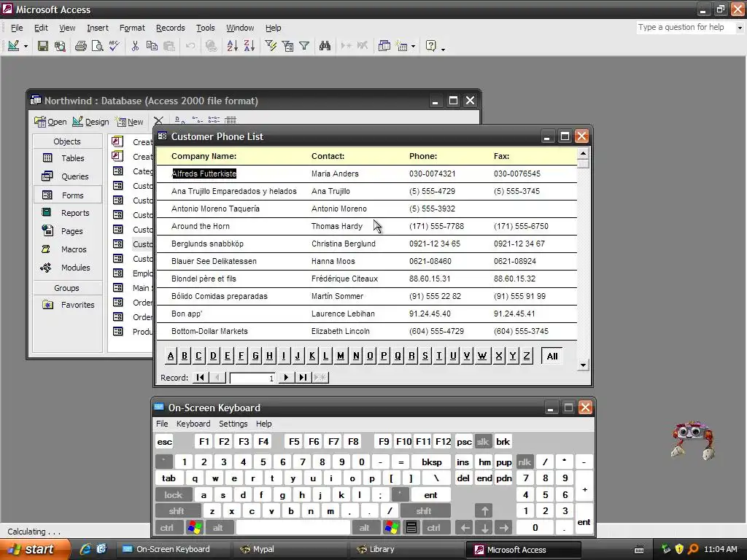Click the esc key on On-Screen Keyboard
747x560 pixels.
click(164, 441)
